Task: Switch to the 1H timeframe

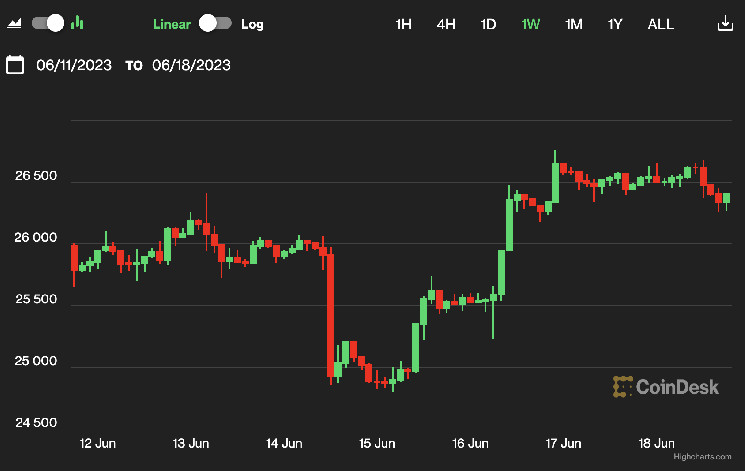Action: tap(404, 24)
